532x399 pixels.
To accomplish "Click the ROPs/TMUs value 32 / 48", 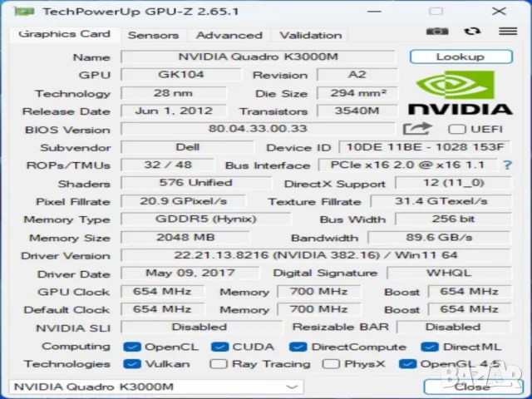I will [x=168, y=165].
